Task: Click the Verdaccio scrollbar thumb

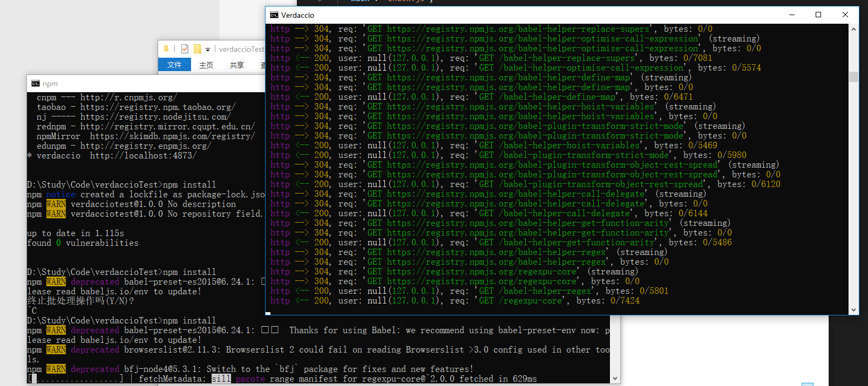Action: [x=853, y=77]
